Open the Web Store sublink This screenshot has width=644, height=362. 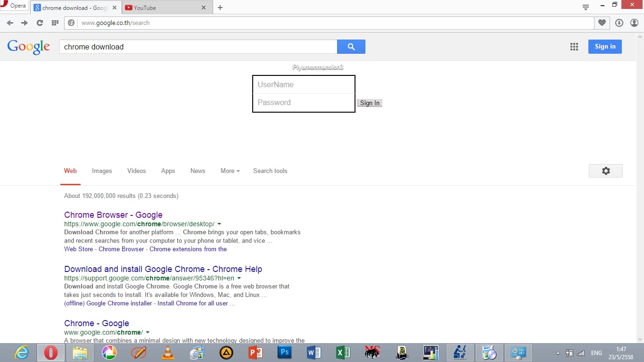tap(78, 249)
